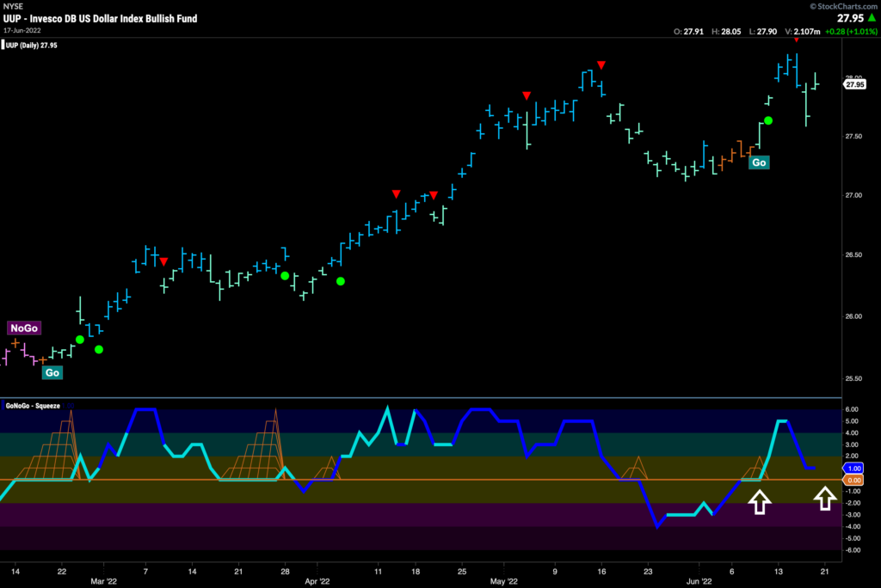
Task: Click the 27.95 price tag on right axis
Action: (854, 84)
